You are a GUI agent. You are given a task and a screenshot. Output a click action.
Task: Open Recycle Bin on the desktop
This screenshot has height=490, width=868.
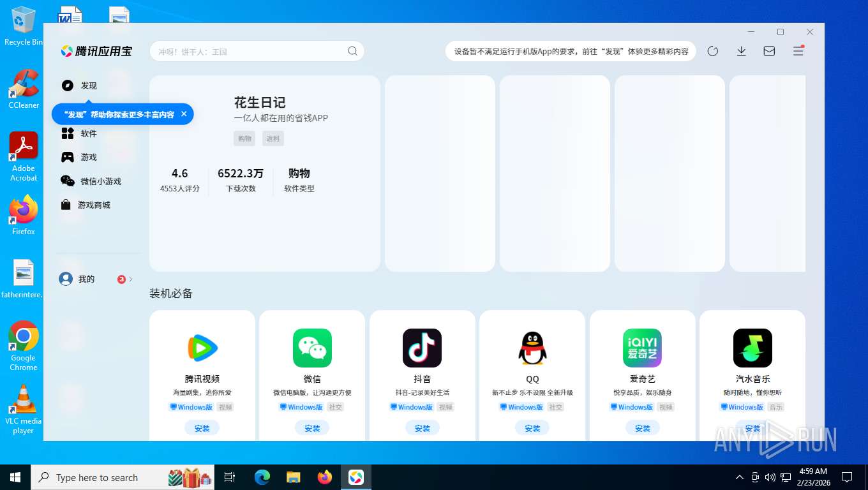(x=24, y=26)
